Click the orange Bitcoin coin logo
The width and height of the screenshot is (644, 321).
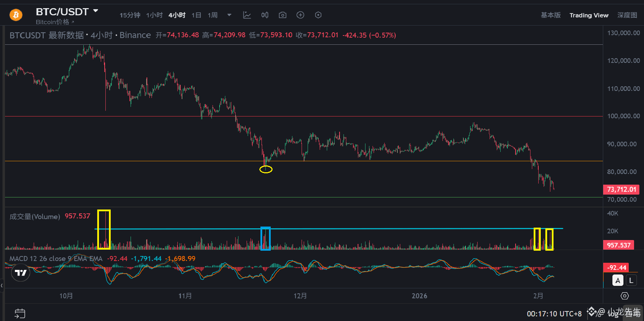(16, 15)
